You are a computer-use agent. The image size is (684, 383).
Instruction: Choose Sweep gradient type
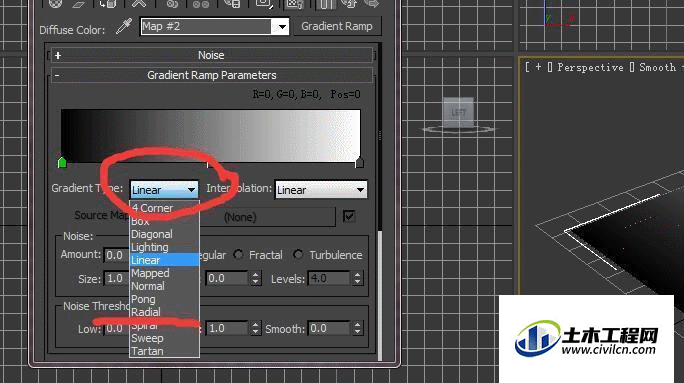coord(165,338)
